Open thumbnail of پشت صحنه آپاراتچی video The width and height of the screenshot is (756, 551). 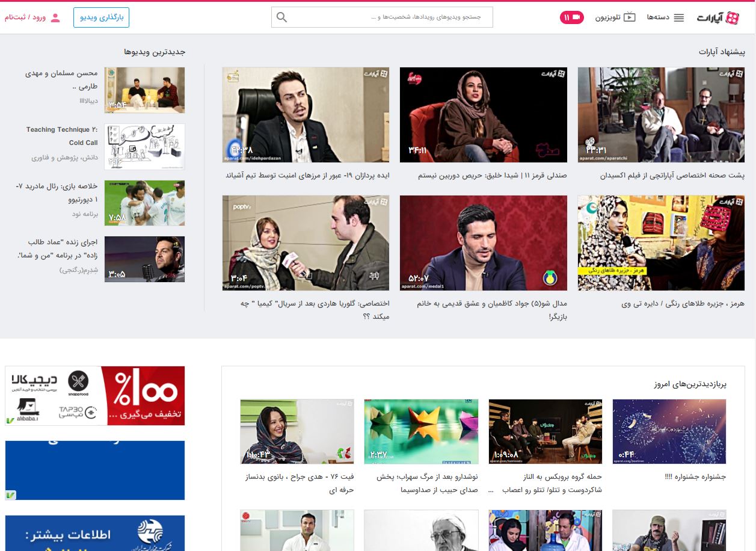tap(661, 115)
